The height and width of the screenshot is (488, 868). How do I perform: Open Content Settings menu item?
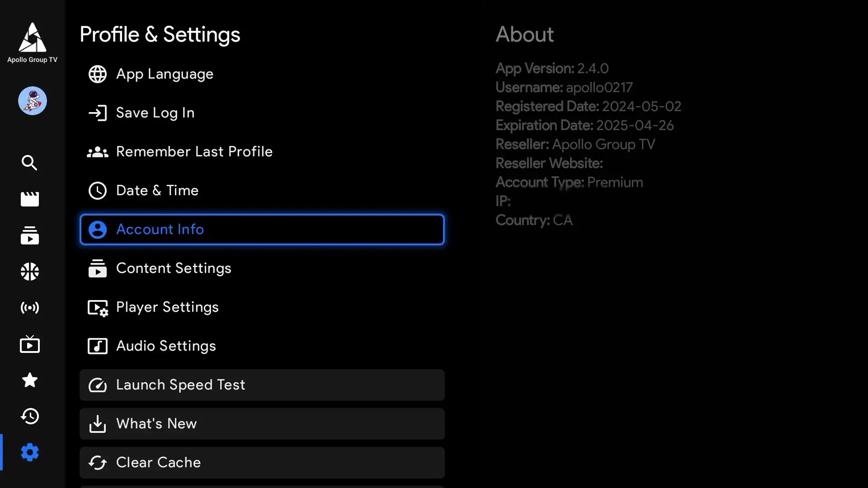coord(173,268)
